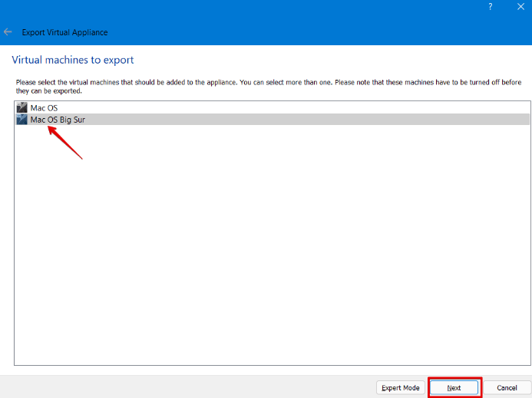The width and height of the screenshot is (532, 398).
Task: Switch to Expert Mode
Action: click(x=401, y=387)
